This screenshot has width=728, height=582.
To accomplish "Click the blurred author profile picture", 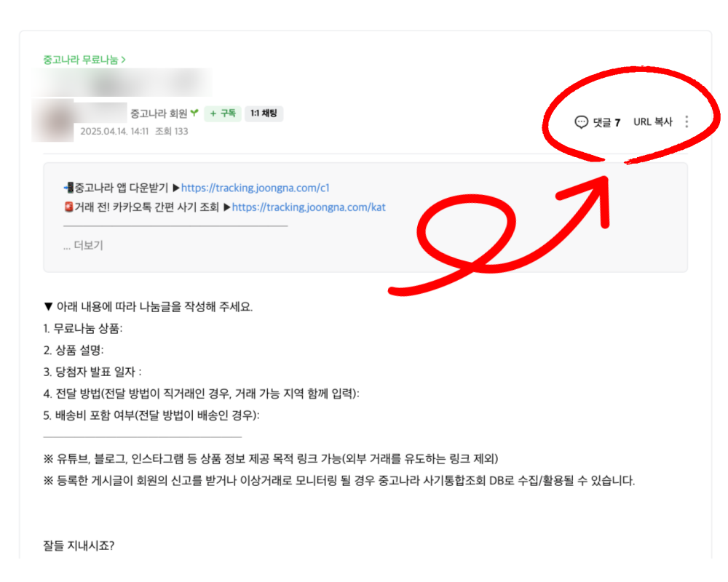I will (x=52, y=121).
